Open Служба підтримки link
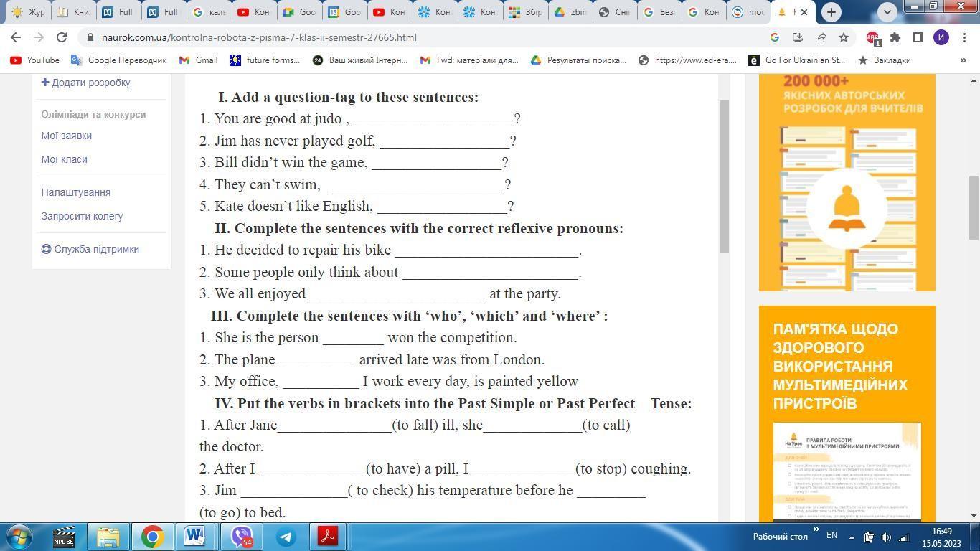Image resolution: width=980 pixels, height=551 pixels. click(90, 249)
